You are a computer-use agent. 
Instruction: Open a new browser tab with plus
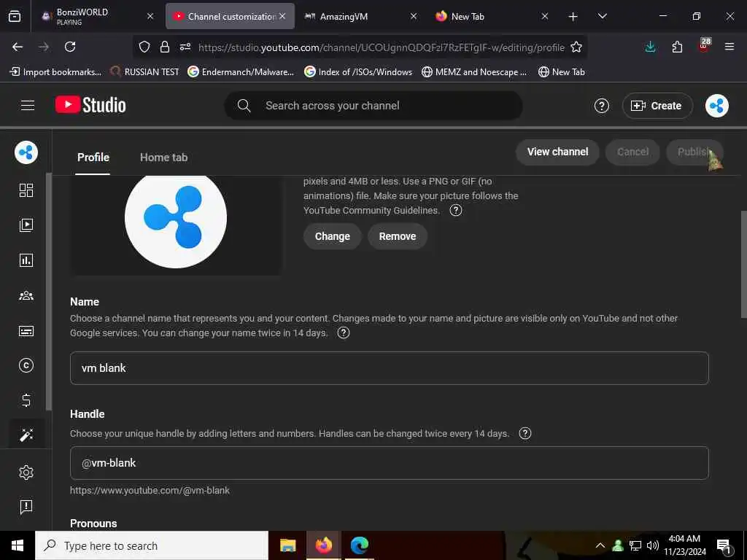(573, 16)
